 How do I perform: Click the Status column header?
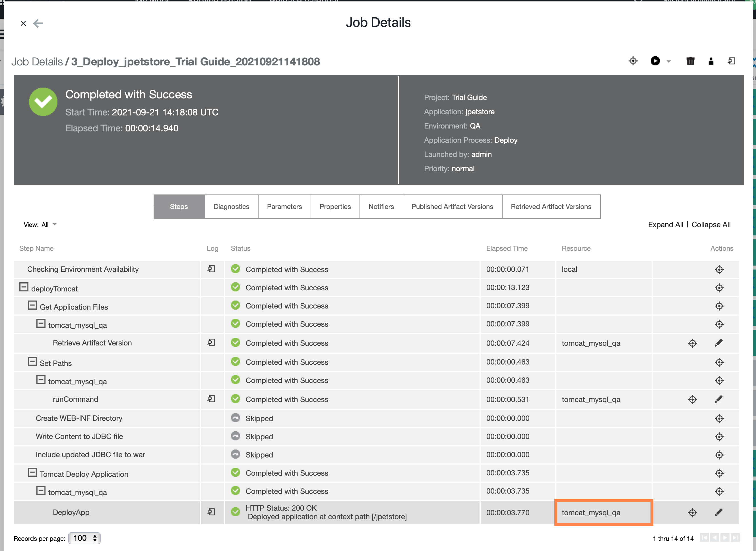241,248
